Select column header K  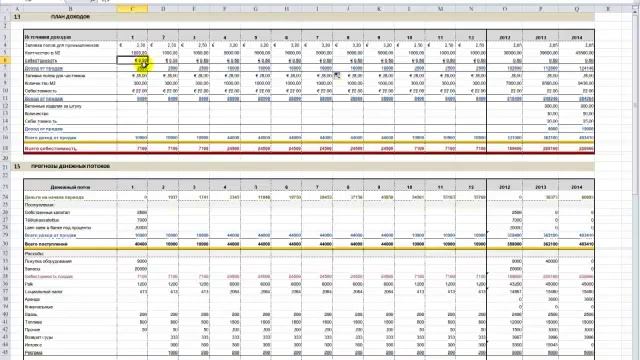[379, 9]
